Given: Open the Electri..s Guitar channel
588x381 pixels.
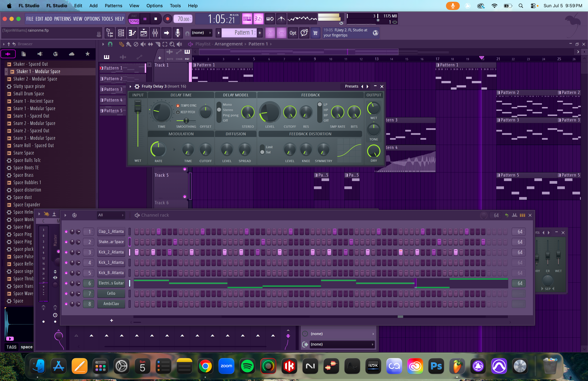Looking at the screenshot, I should click(111, 283).
